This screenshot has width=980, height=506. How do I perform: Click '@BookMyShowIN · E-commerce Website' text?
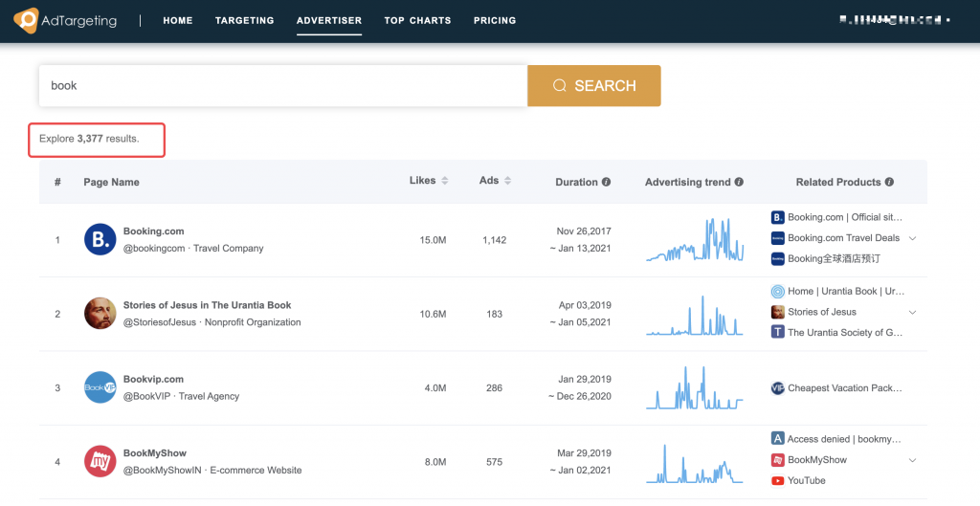coord(212,470)
